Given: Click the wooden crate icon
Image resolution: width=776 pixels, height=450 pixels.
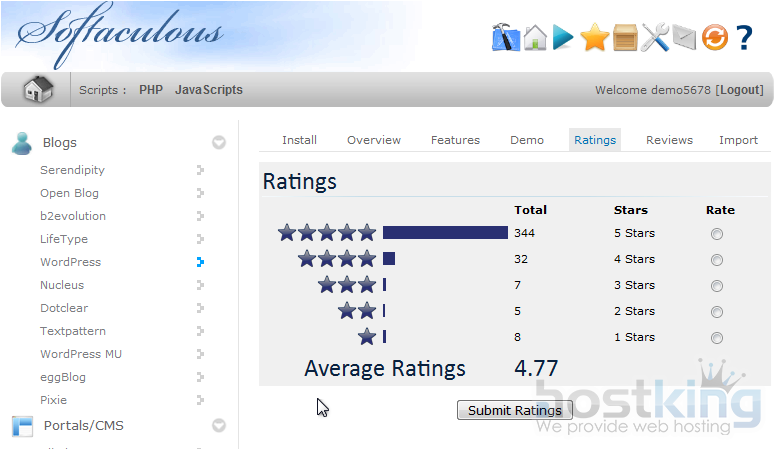Looking at the screenshot, I should tap(625, 38).
